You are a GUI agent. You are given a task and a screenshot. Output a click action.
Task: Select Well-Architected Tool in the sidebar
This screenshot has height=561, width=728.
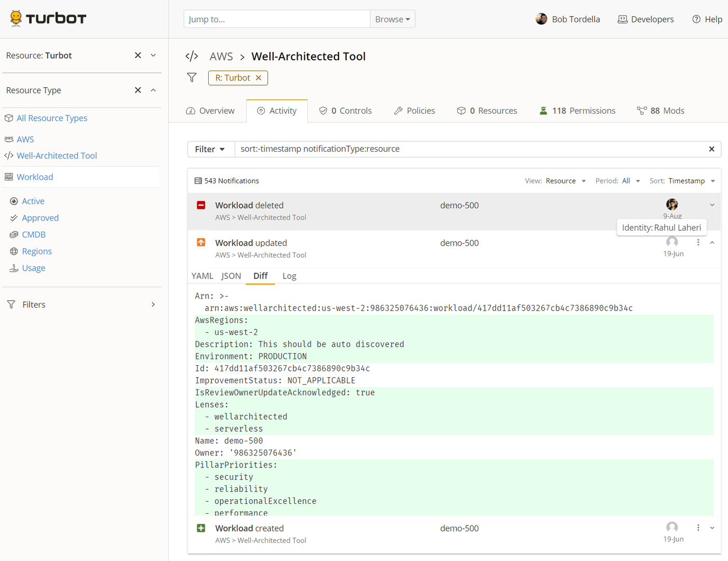[x=57, y=155]
